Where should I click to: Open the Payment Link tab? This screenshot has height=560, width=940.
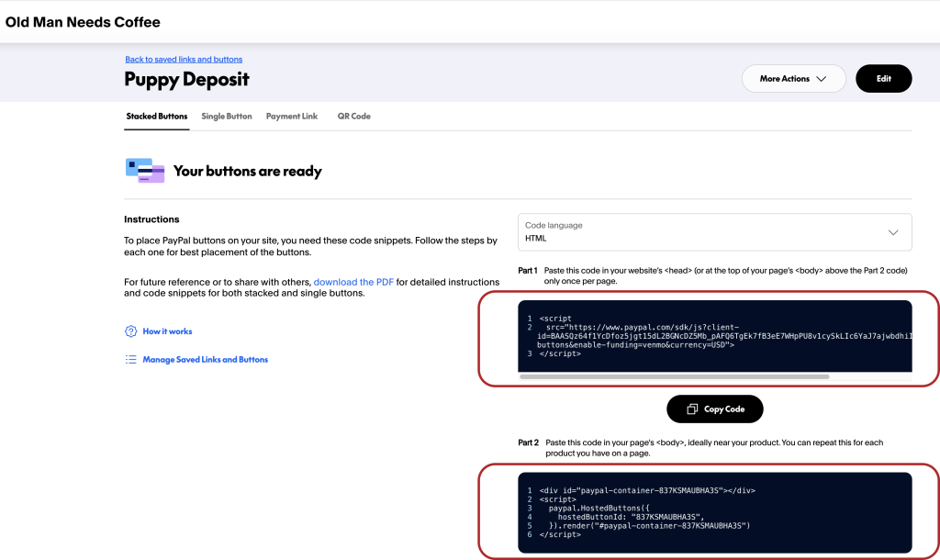pyautogui.click(x=292, y=117)
